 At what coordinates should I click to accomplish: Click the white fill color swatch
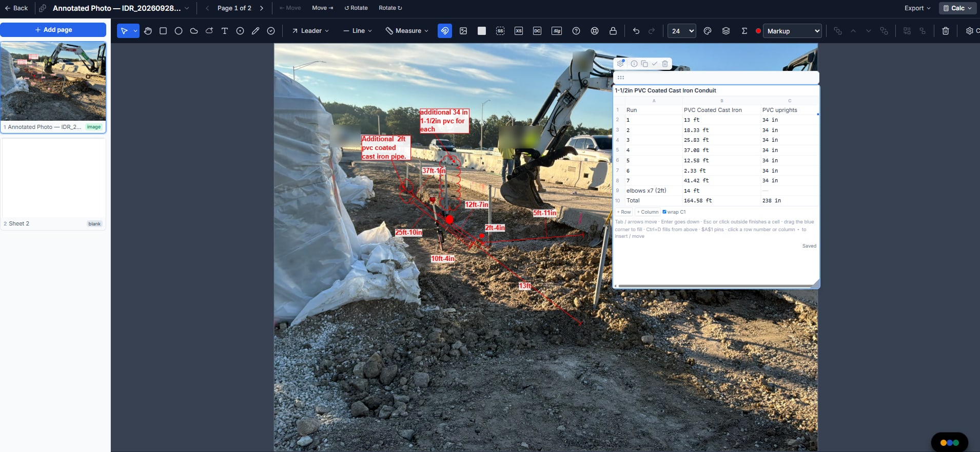[x=482, y=31]
